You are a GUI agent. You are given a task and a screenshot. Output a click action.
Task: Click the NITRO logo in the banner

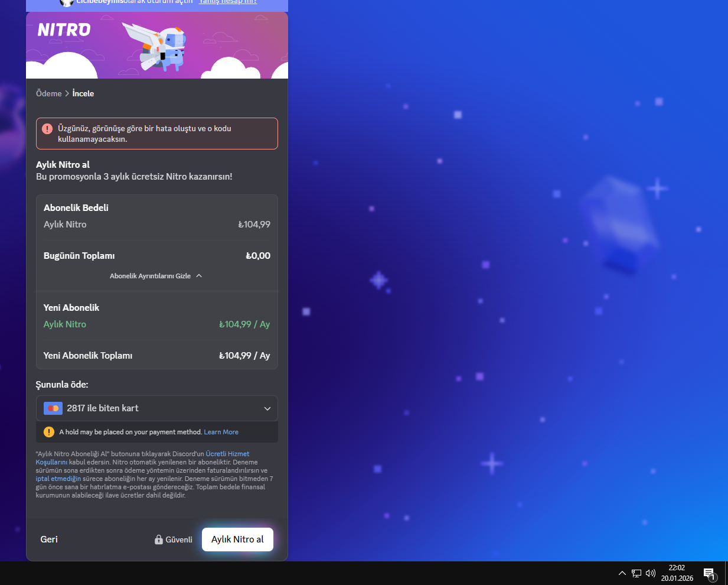coord(64,30)
